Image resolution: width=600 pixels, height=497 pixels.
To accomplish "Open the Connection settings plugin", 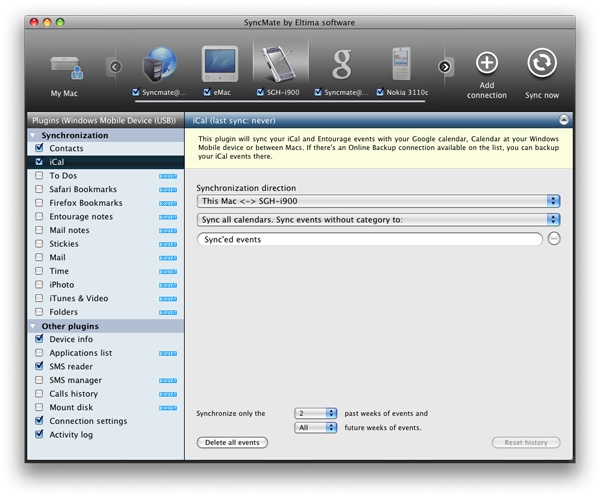I will point(106,421).
